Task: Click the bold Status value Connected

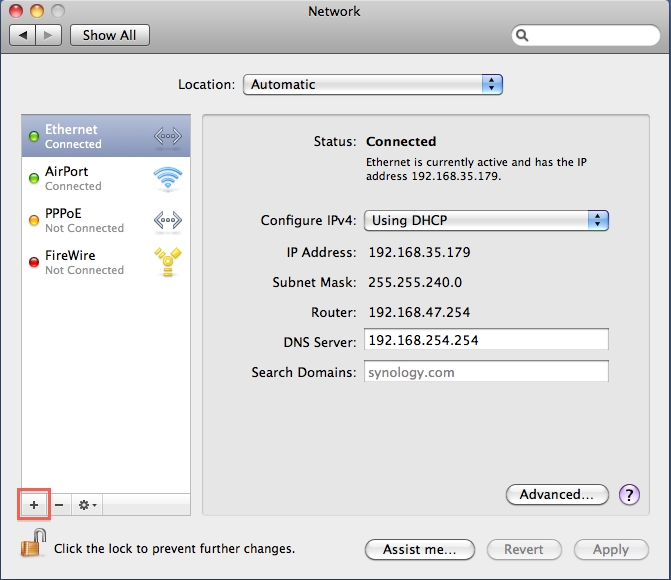Action: click(x=401, y=141)
